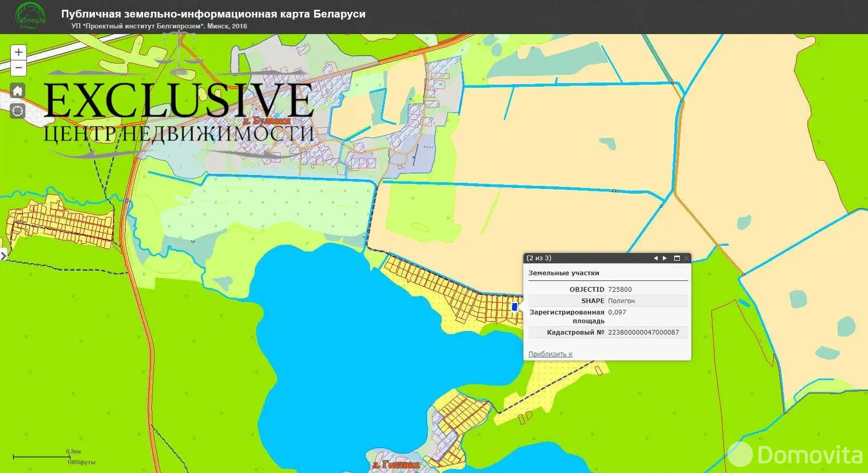The width and height of the screenshot is (868, 473).
Task: Maximize the parcel info popup
Action: pyautogui.click(x=676, y=258)
